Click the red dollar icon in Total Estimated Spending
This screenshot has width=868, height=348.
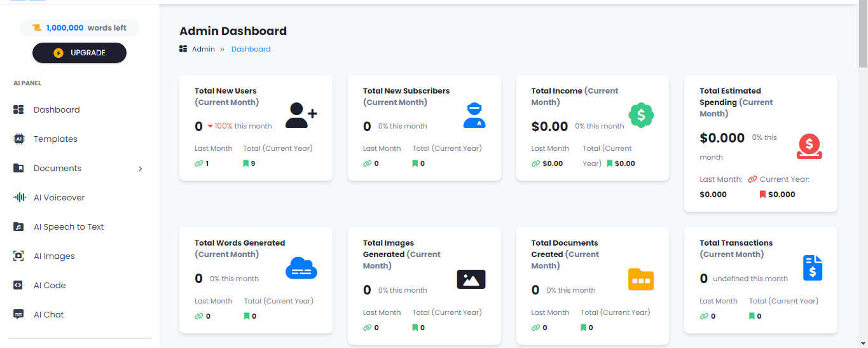(x=809, y=146)
